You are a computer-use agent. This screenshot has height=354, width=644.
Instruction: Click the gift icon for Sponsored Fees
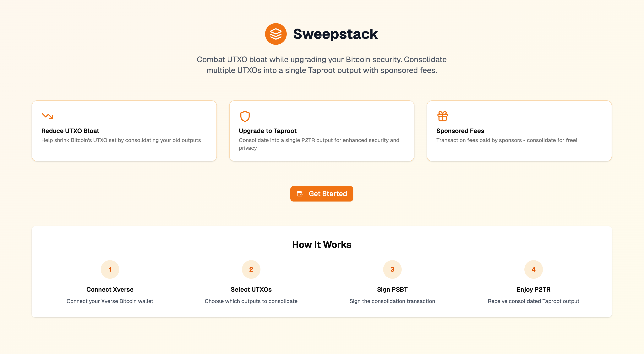pyautogui.click(x=443, y=116)
